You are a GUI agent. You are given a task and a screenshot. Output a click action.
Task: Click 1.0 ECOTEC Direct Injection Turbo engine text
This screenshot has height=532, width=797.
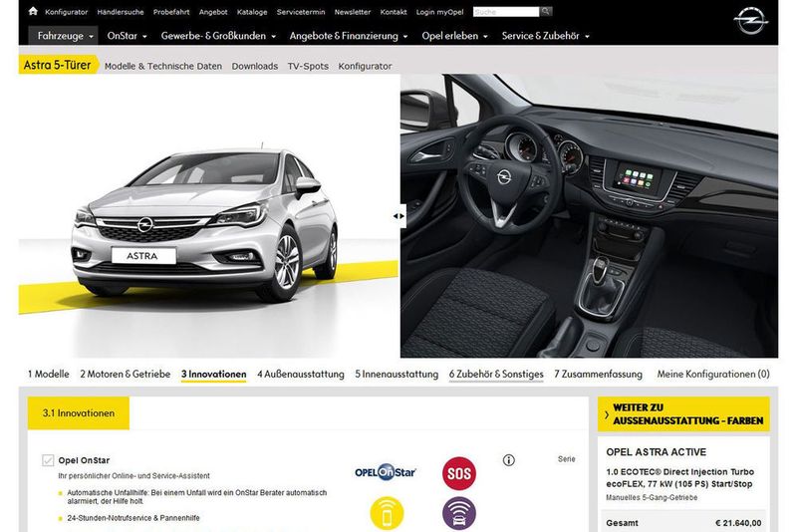[x=679, y=477]
